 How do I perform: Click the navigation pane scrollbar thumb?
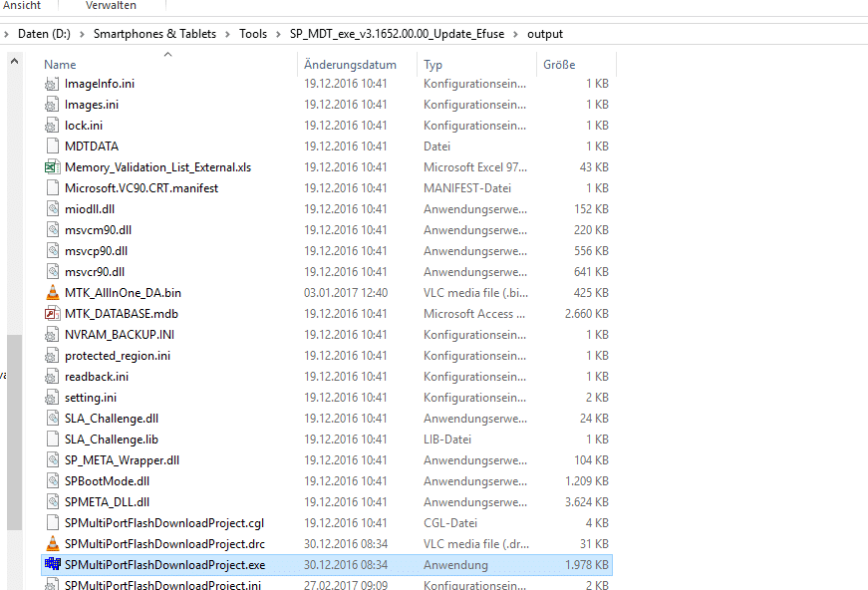click(x=14, y=432)
